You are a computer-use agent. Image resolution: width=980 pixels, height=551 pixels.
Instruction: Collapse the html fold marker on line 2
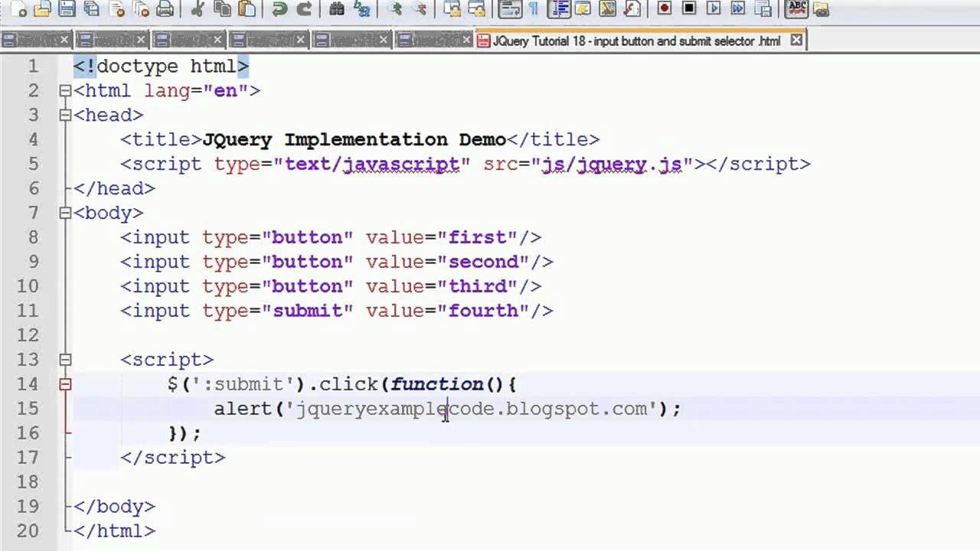tap(65, 90)
